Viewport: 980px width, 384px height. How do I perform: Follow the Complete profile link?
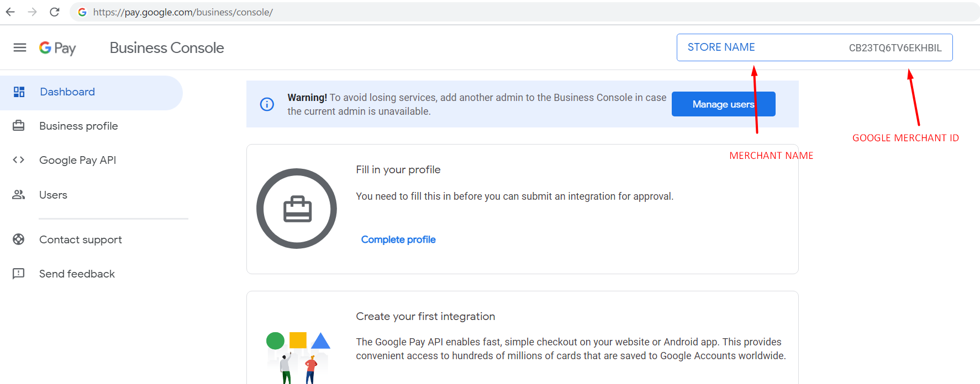click(398, 239)
